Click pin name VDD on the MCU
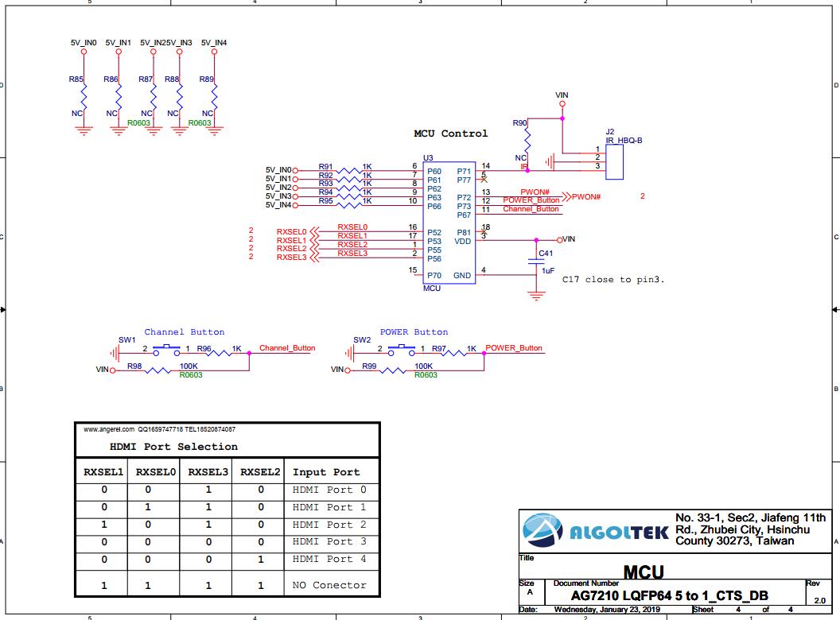840x620 pixels. point(463,242)
